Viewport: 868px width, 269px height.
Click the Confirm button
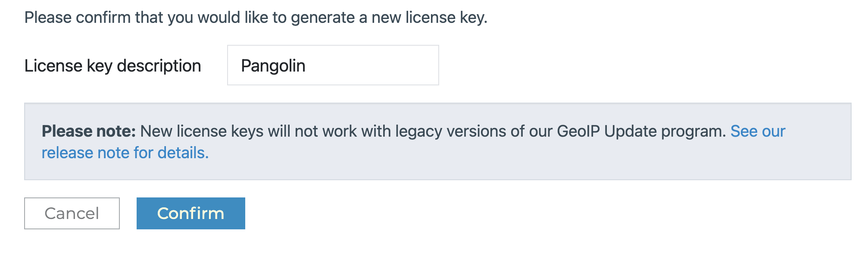coord(190,213)
